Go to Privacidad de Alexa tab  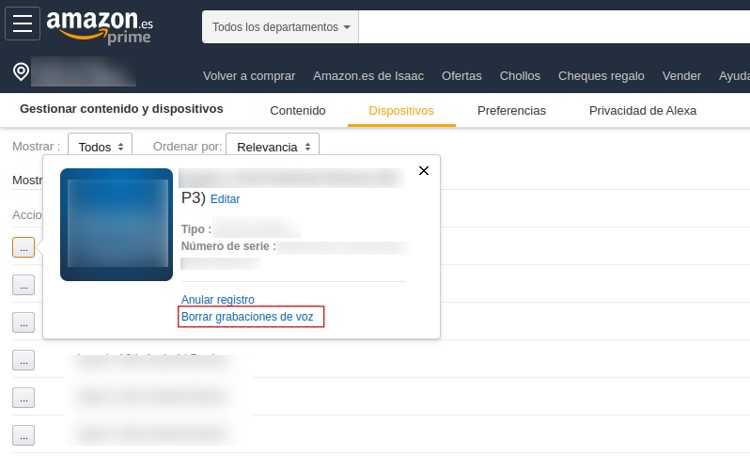[x=643, y=111]
